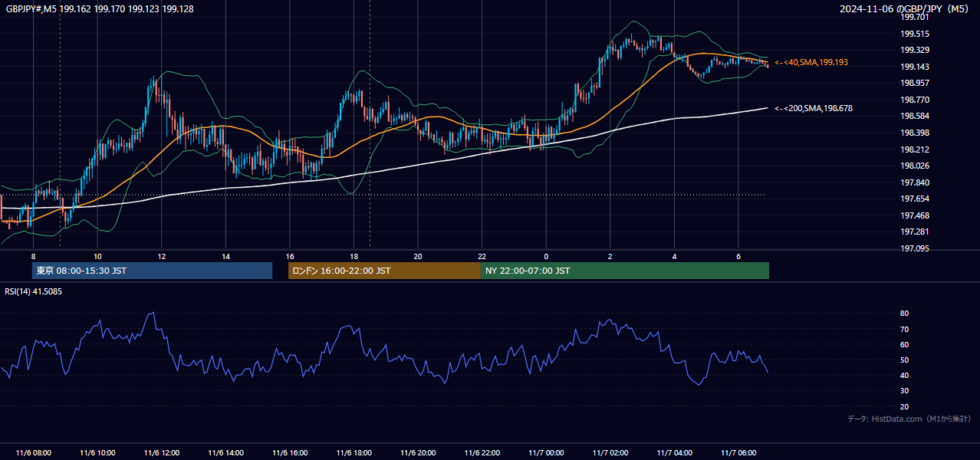Click the 11/6 16:00 bottom time label
Viewport: 980px width, 460px height.
click(x=290, y=453)
